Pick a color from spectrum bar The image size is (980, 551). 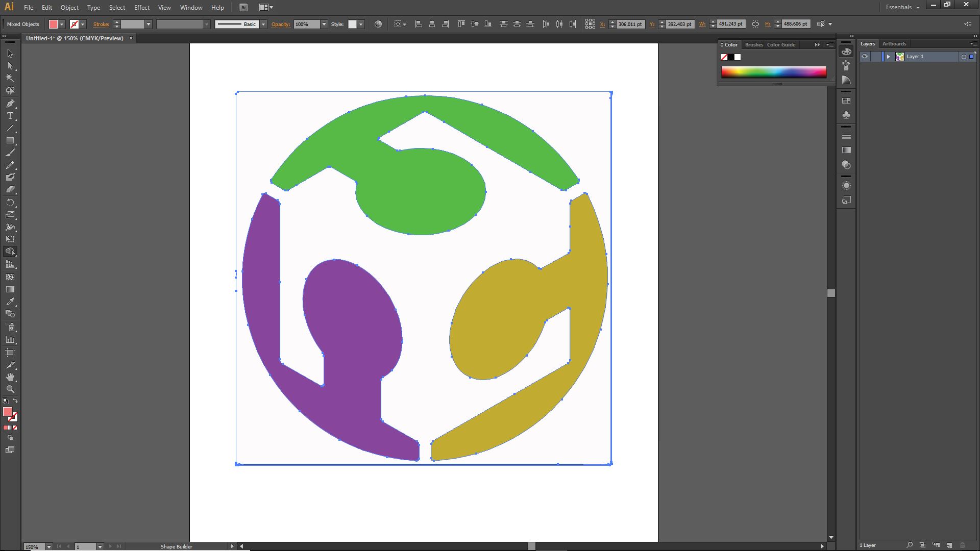pyautogui.click(x=773, y=72)
